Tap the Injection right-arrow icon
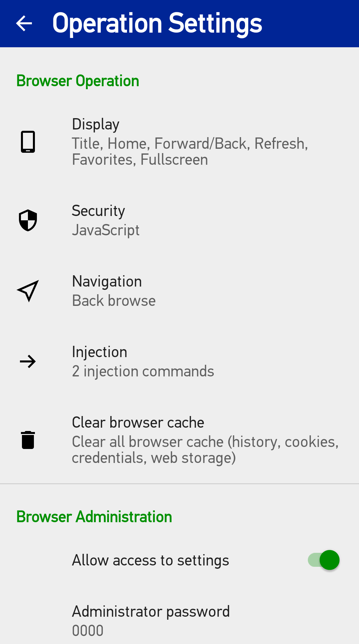Viewport: 359px width, 644px height. (x=28, y=361)
